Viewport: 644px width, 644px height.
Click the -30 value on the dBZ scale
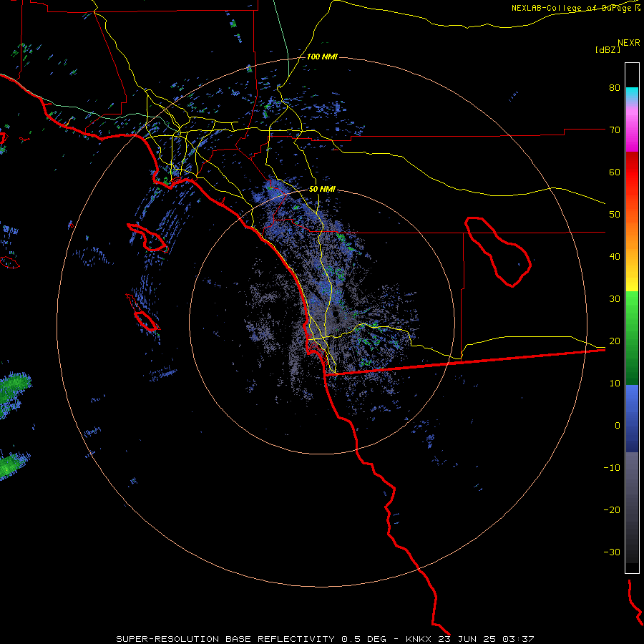[612, 552]
